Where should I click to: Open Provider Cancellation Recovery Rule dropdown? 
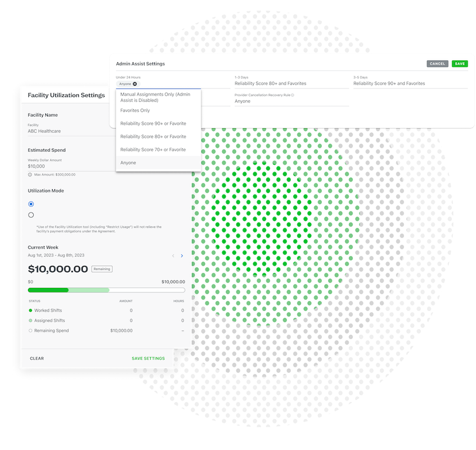point(291,102)
